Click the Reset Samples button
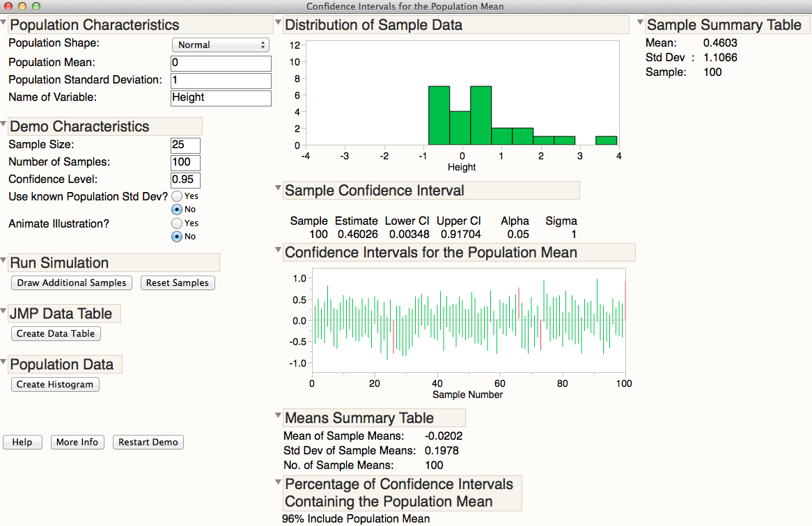 (178, 282)
